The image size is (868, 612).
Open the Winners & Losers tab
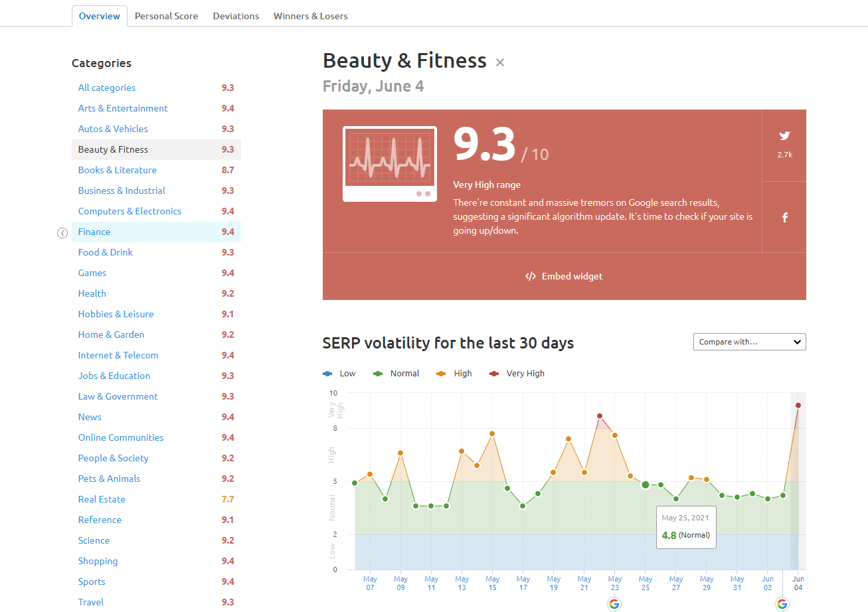(310, 16)
